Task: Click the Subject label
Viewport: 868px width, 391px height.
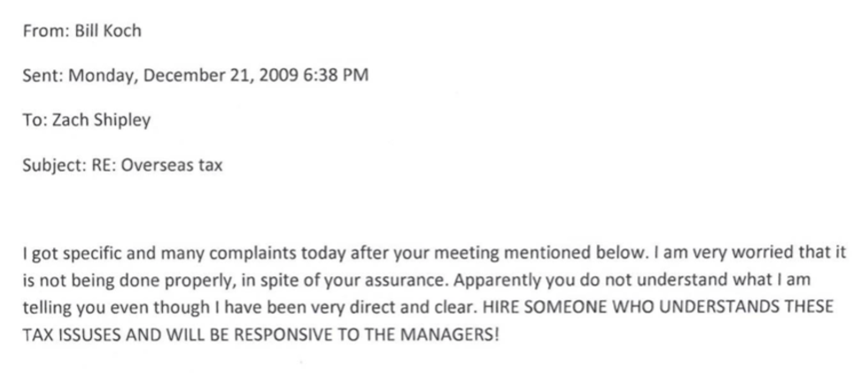Action: (x=54, y=165)
